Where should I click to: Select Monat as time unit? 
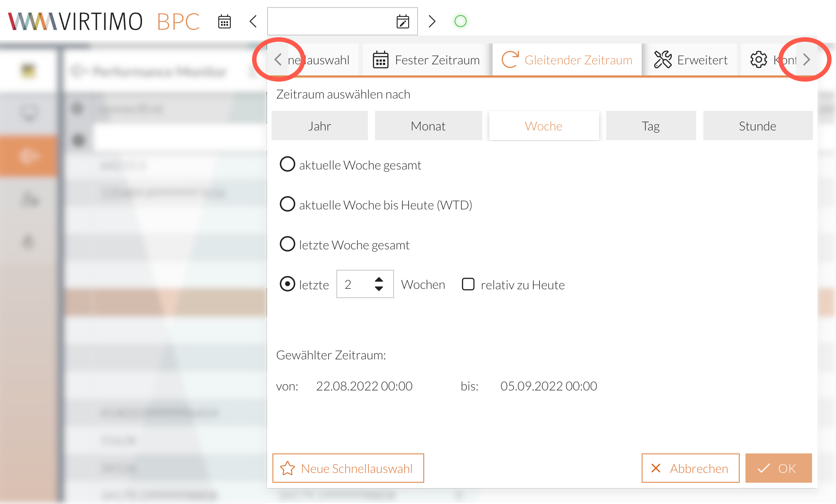pos(428,126)
